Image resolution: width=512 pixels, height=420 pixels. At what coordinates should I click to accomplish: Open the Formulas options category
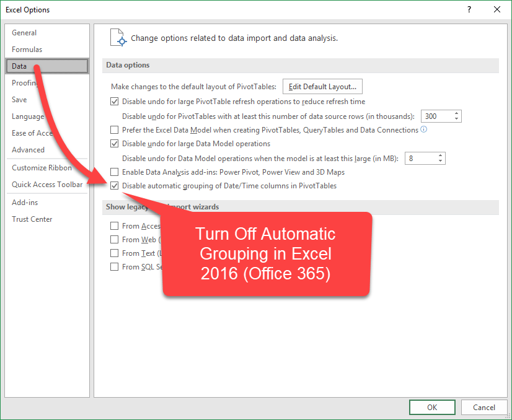[27, 50]
